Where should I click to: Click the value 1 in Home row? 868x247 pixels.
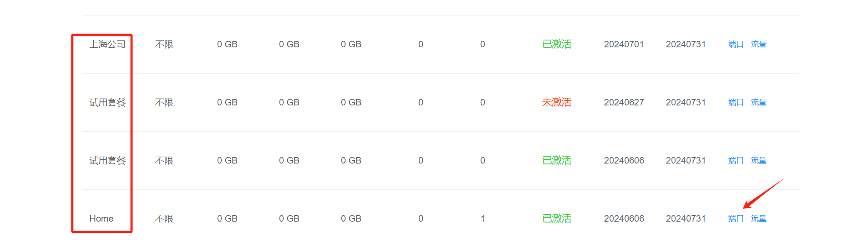(x=482, y=219)
